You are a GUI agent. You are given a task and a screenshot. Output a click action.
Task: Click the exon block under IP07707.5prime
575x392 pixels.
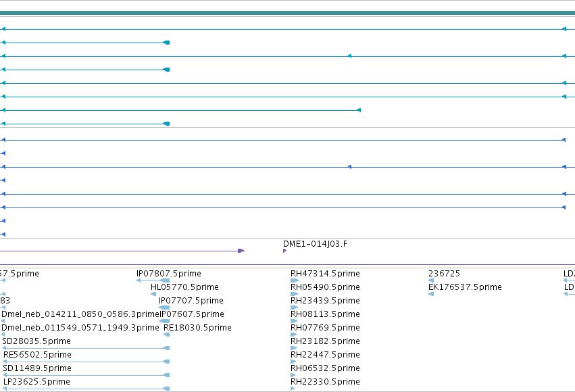point(164,308)
